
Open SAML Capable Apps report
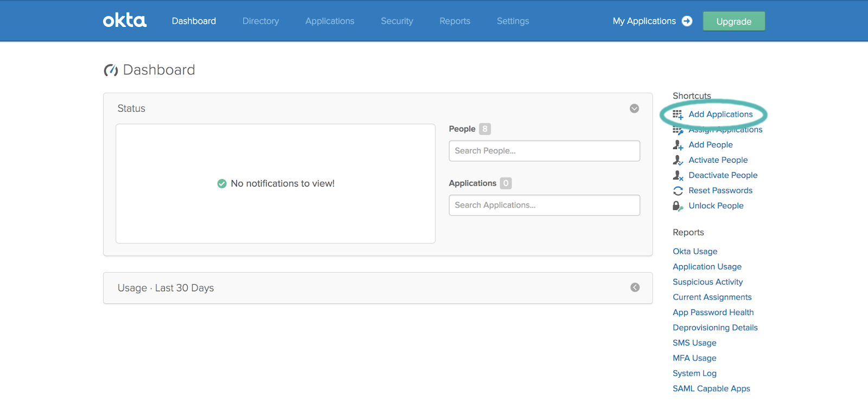(711, 388)
